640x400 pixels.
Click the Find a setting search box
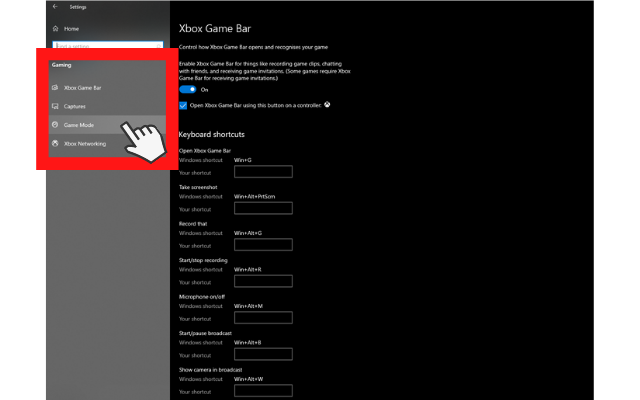click(x=108, y=45)
